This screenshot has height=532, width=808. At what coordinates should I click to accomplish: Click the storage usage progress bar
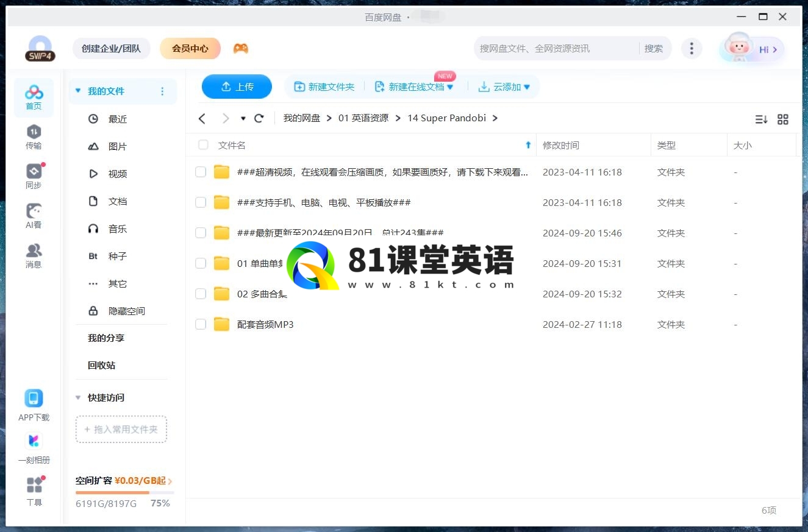click(x=125, y=492)
